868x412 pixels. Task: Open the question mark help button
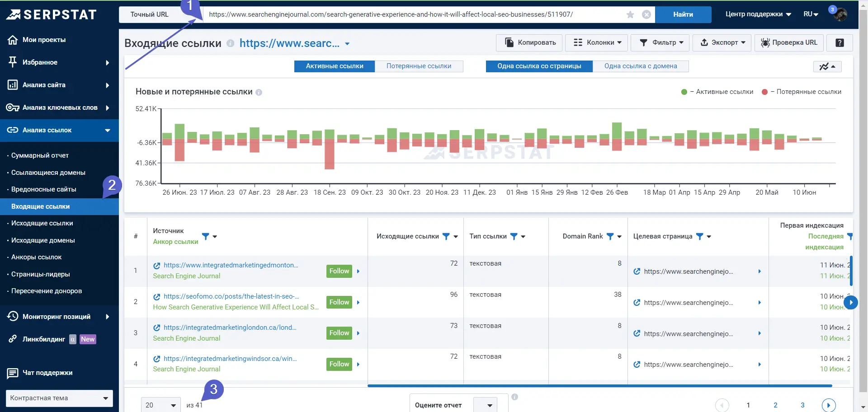pyautogui.click(x=840, y=42)
